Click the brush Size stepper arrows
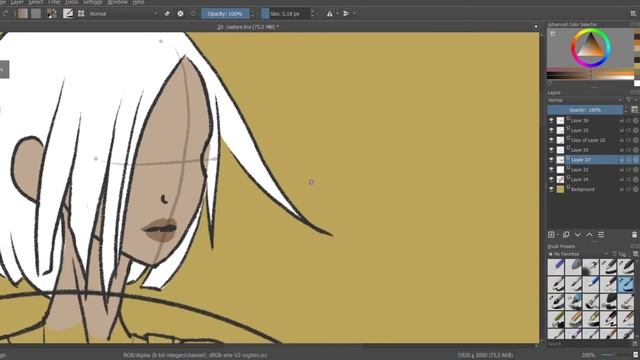 click(312, 13)
